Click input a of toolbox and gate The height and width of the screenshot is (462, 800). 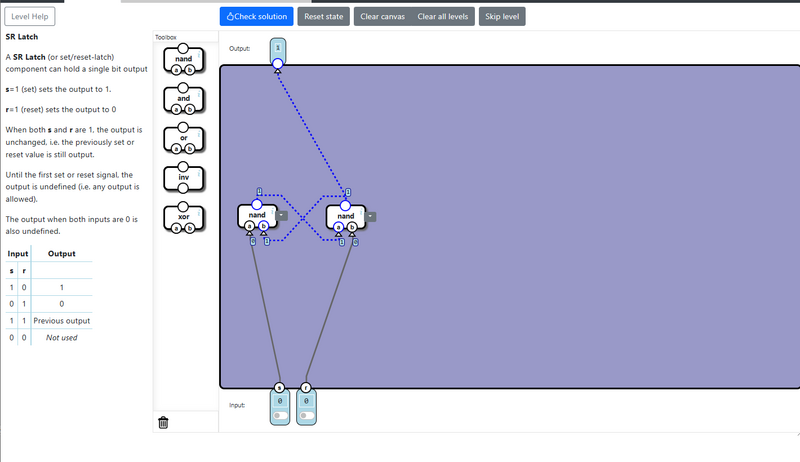(177, 109)
